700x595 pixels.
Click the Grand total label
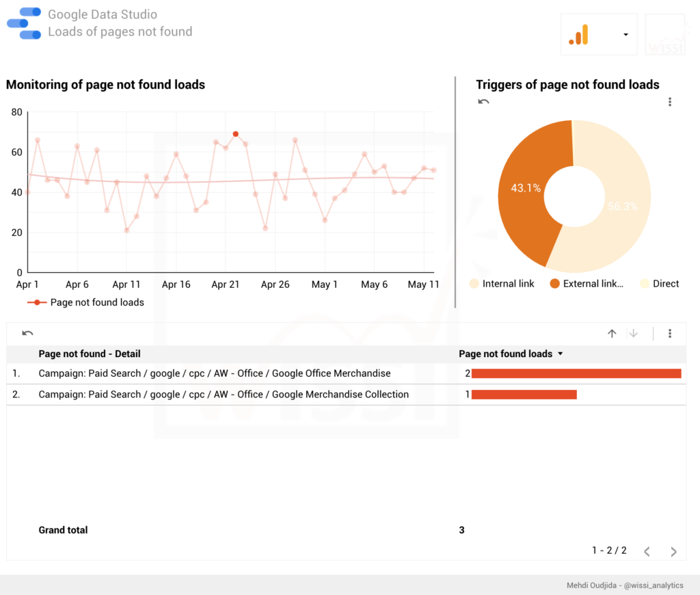coord(63,530)
